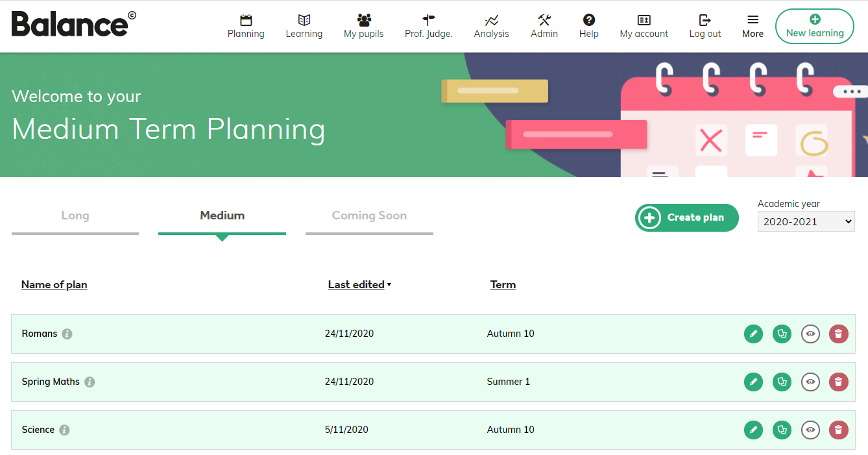This screenshot has height=455, width=868.
Task: Go to My pupils group icon
Action: coord(364,20)
